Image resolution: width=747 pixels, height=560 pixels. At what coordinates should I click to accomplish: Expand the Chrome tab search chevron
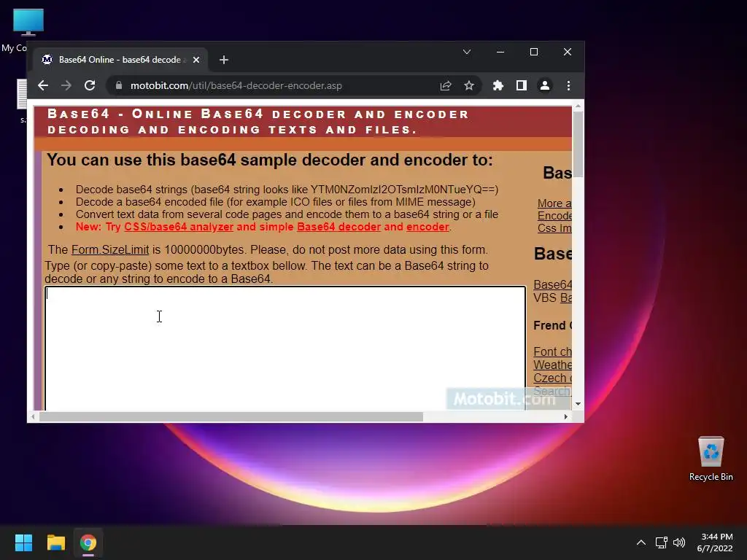(x=467, y=52)
